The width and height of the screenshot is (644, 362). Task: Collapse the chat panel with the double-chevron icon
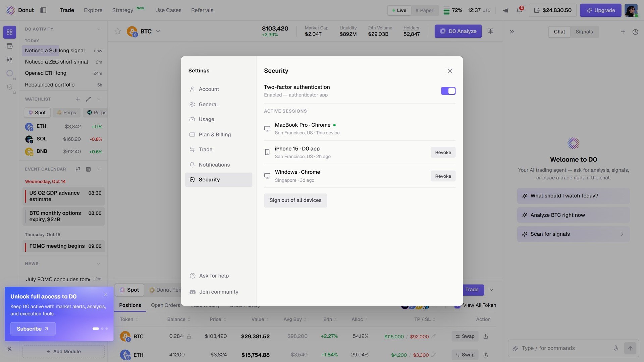tap(512, 32)
